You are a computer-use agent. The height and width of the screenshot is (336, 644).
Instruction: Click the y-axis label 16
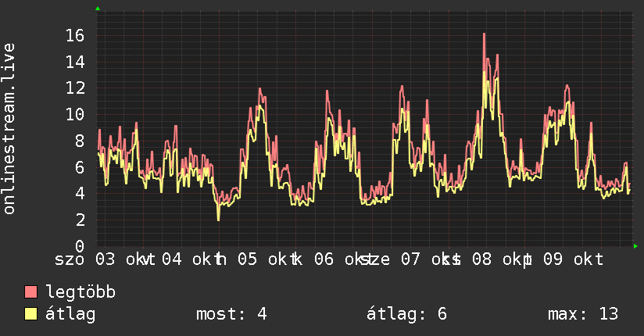pyautogui.click(x=75, y=35)
